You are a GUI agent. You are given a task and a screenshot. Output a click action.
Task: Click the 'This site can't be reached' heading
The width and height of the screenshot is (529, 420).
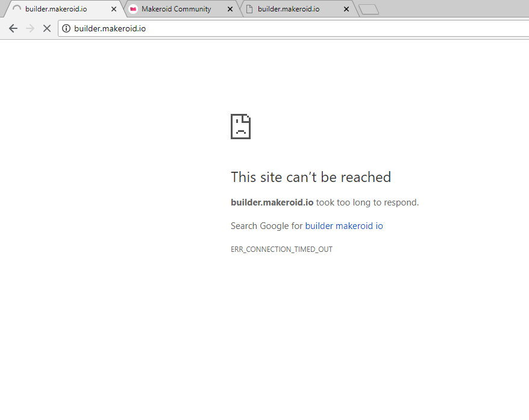[311, 177]
